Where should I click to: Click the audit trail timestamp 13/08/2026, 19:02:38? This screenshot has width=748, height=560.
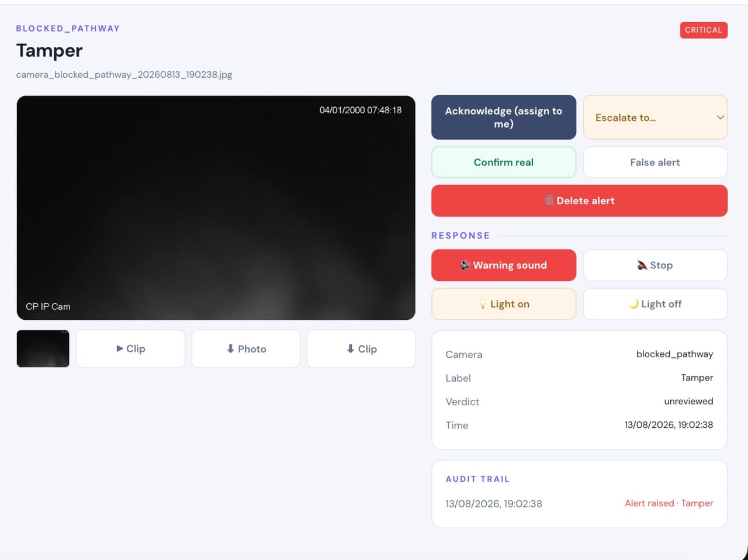click(x=494, y=504)
